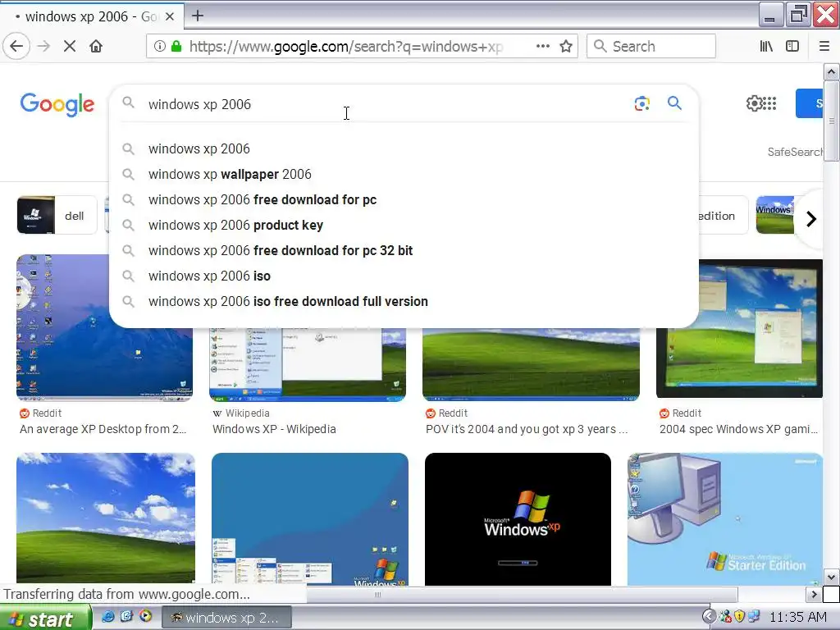
Task: Click into Firefox Search box
Action: tap(651, 46)
